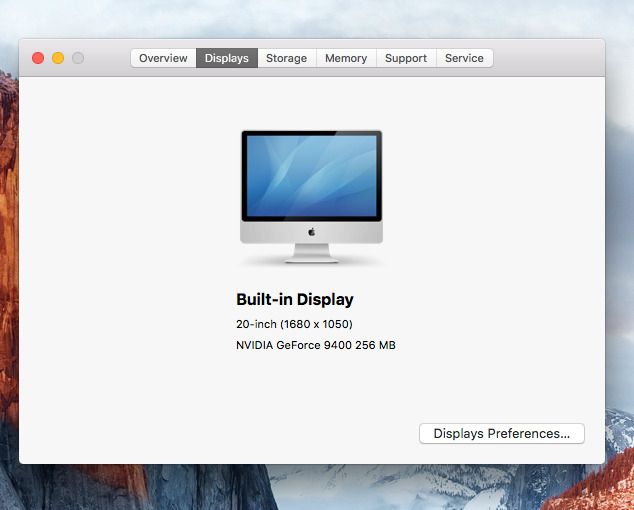Click the greyed-out zoom window button
The height and width of the screenshot is (510, 634).
78,58
